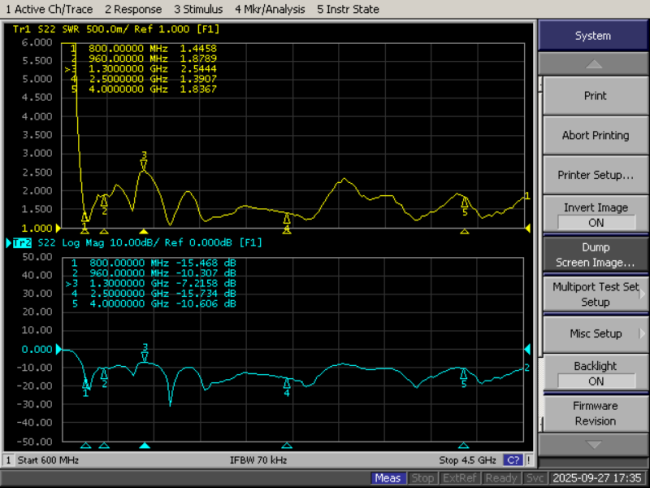Click active marker 3 bottom indicator, lower plot
The width and height of the screenshot is (650, 488).
tap(144, 446)
